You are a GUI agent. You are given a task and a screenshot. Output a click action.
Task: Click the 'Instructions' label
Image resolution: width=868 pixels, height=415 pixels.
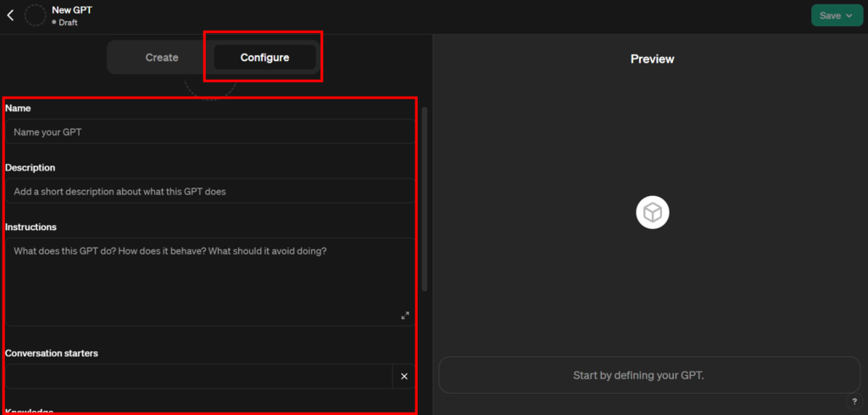click(x=31, y=227)
